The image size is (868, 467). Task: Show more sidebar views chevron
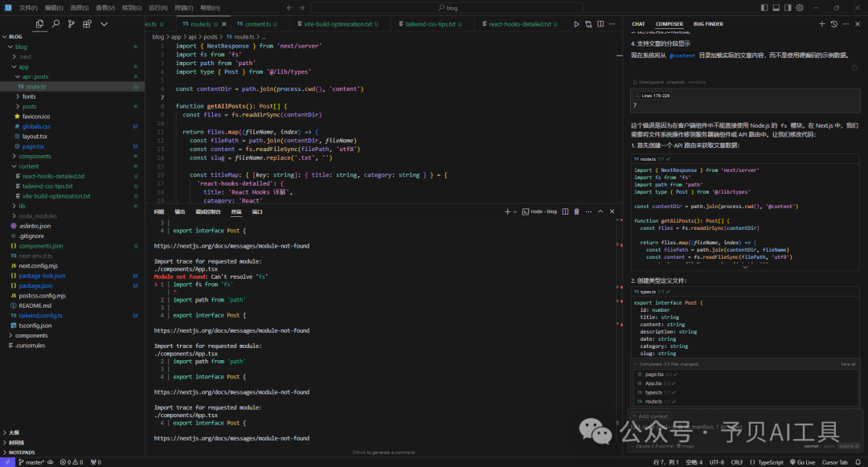(x=104, y=24)
